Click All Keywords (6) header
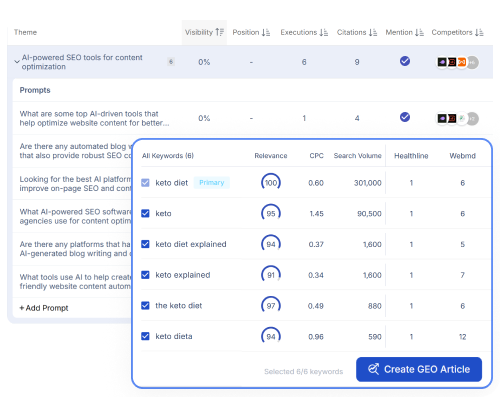 click(x=168, y=156)
